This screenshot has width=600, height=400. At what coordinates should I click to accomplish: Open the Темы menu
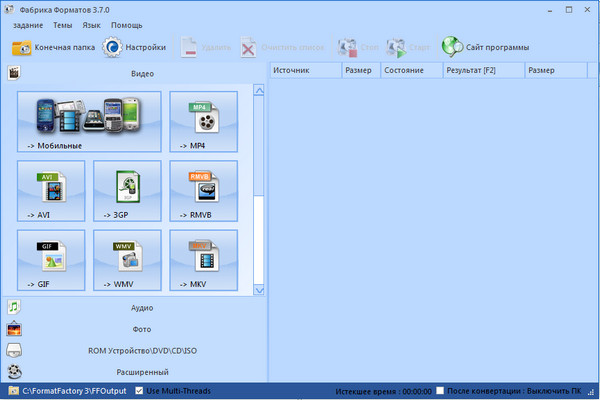click(62, 24)
